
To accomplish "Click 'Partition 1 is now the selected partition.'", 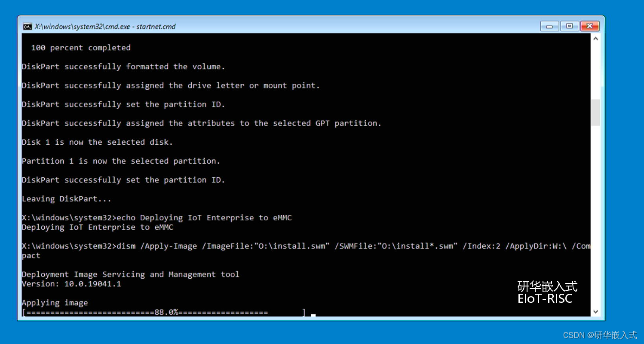I will pyautogui.click(x=121, y=161).
